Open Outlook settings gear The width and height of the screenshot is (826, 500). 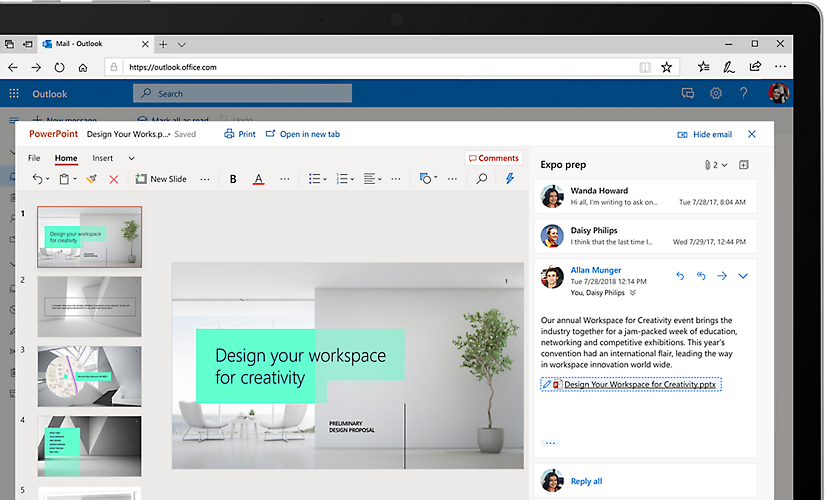(716, 93)
